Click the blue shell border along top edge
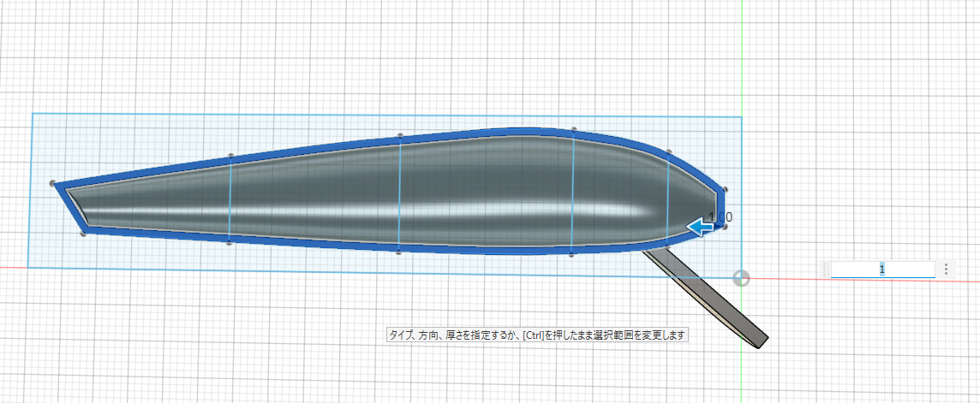This screenshot has height=403, width=980. click(313, 148)
